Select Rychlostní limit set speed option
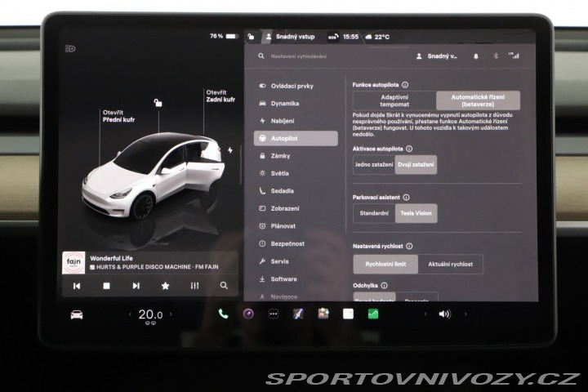This screenshot has width=588, height=392. pyautogui.click(x=385, y=264)
